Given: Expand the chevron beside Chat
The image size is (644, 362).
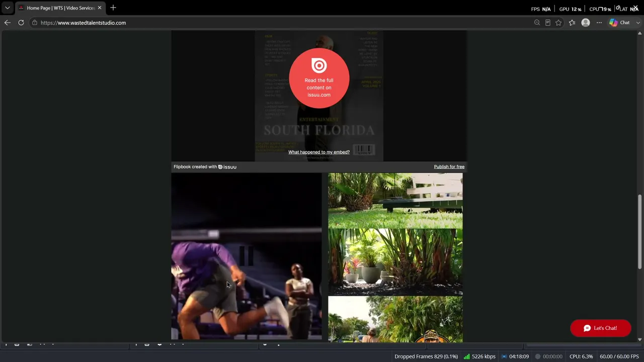Looking at the screenshot, I should (x=638, y=23).
